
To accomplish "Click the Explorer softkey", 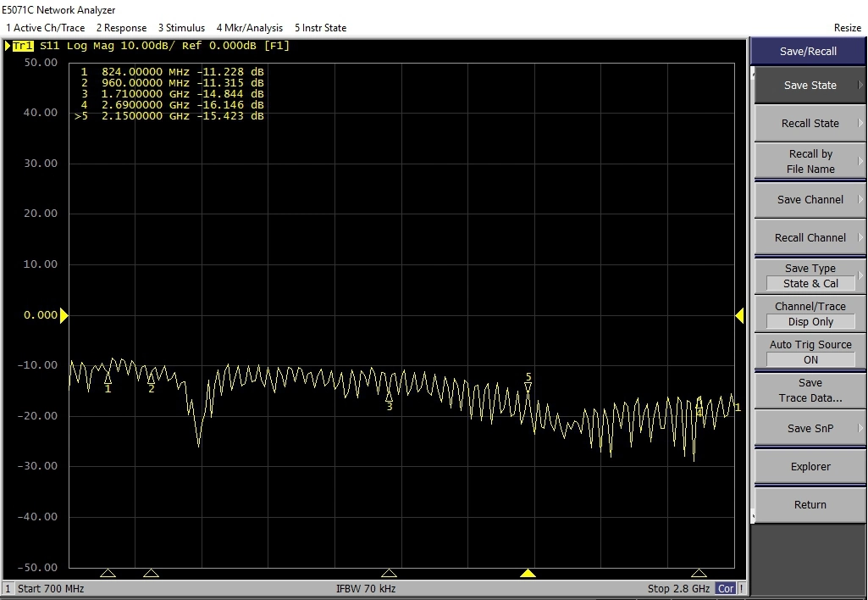I will pyautogui.click(x=810, y=467).
